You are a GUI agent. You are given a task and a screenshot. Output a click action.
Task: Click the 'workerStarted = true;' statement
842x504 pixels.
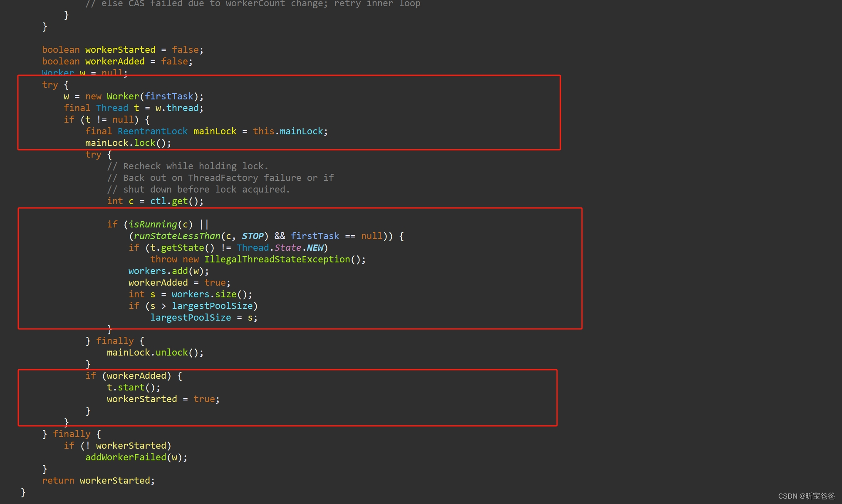coord(163,399)
